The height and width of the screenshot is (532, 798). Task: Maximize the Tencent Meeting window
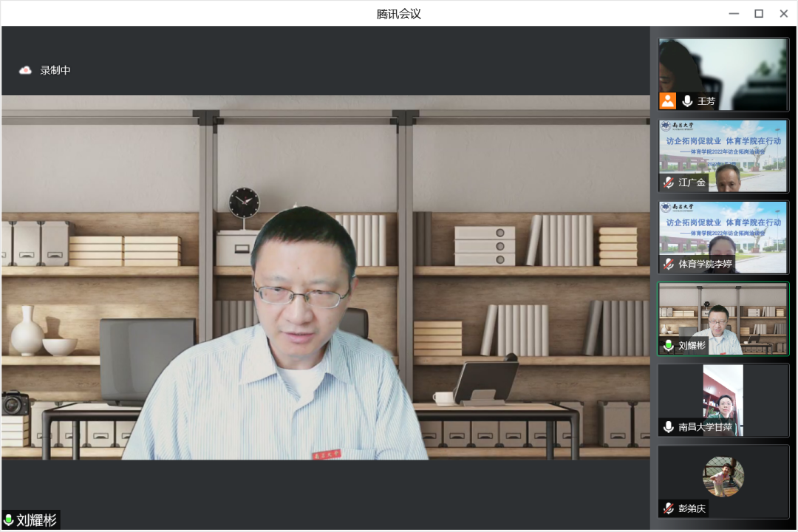pos(758,13)
